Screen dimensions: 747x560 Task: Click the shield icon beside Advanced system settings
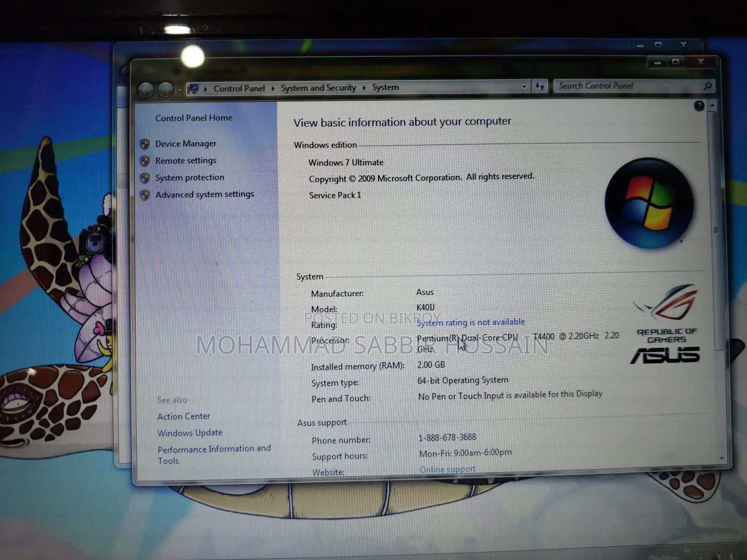(x=145, y=195)
